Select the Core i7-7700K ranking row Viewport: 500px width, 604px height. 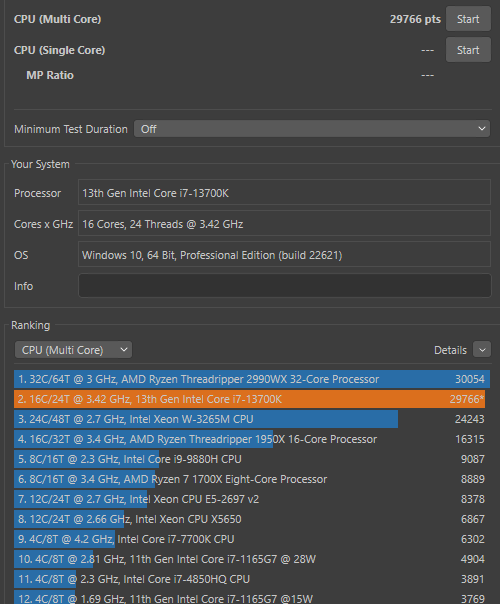click(x=252, y=539)
